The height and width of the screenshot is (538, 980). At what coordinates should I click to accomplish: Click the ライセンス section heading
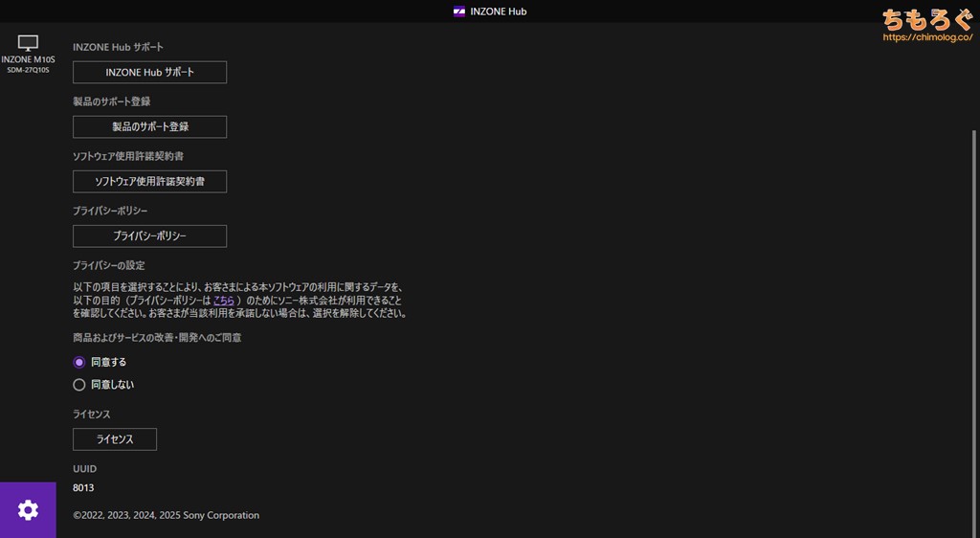(x=92, y=415)
